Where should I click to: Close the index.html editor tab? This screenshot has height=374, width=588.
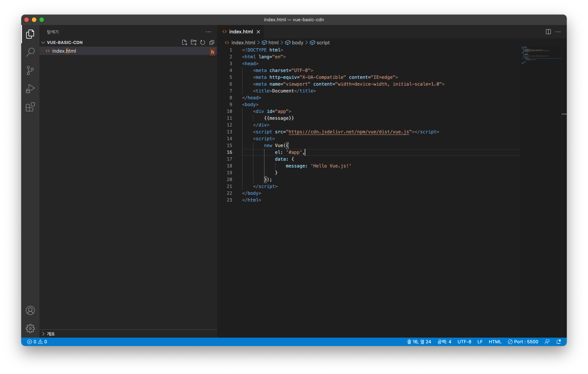pos(258,32)
